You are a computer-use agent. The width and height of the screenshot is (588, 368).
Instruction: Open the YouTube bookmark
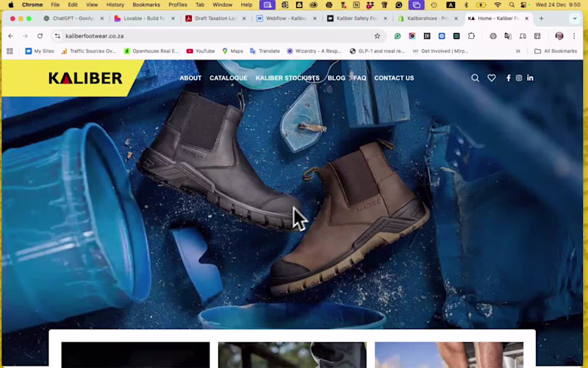201,51
